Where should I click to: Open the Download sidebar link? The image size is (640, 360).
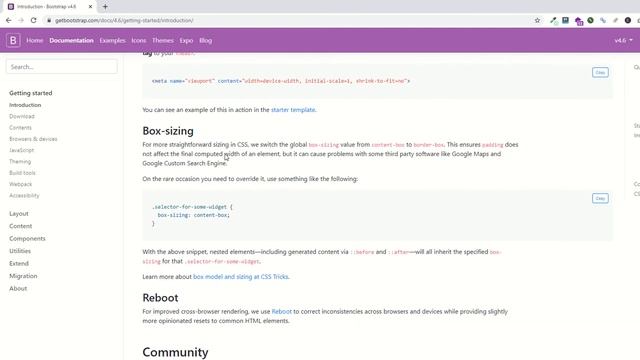tap(22, 116)
